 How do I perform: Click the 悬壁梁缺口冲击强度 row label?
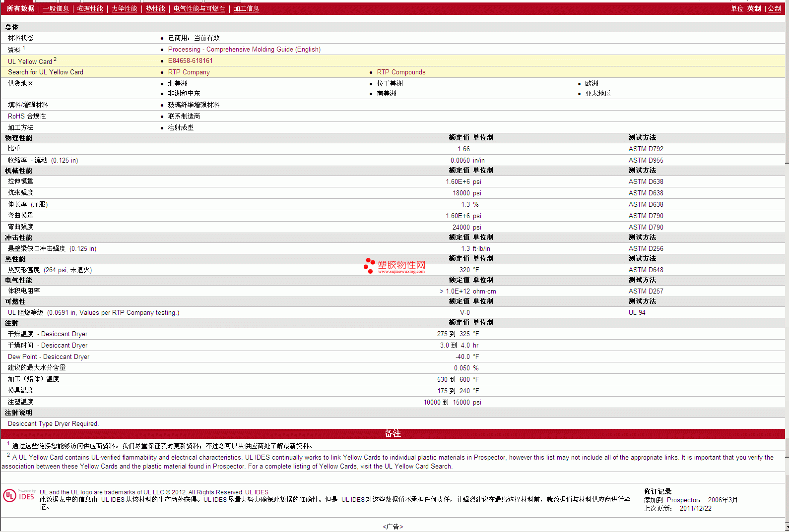click(52, 248)
